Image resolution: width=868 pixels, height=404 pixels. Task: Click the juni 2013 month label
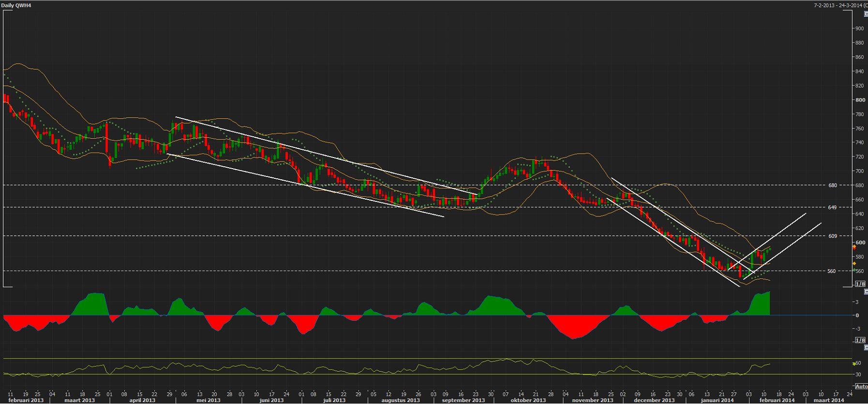click(x=271, y=400)
